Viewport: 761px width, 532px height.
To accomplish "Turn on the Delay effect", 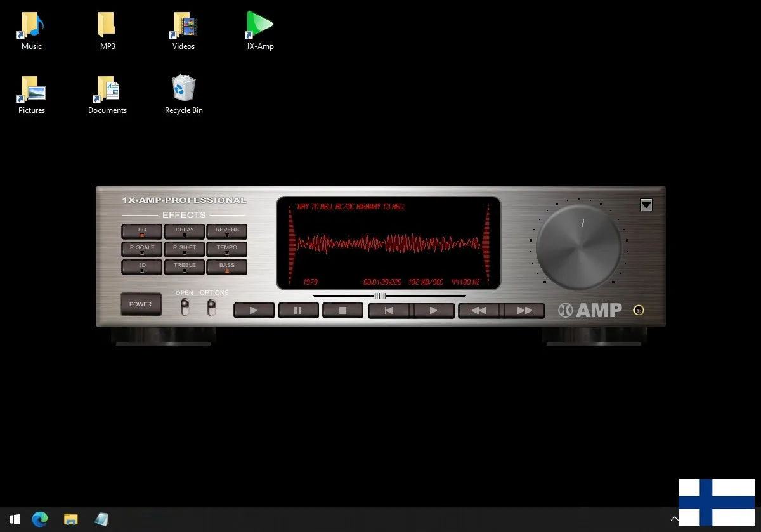I will [185, 231].
